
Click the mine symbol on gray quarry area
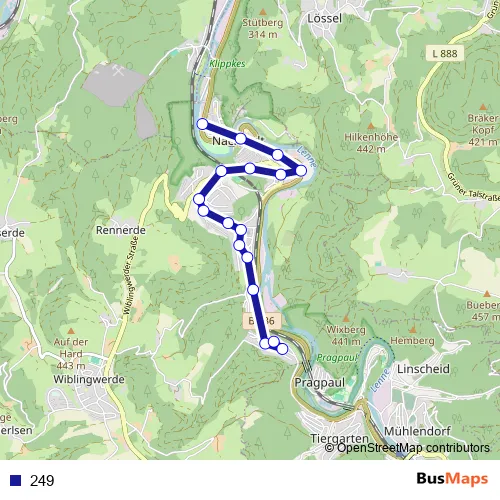[x=118, y=70]
